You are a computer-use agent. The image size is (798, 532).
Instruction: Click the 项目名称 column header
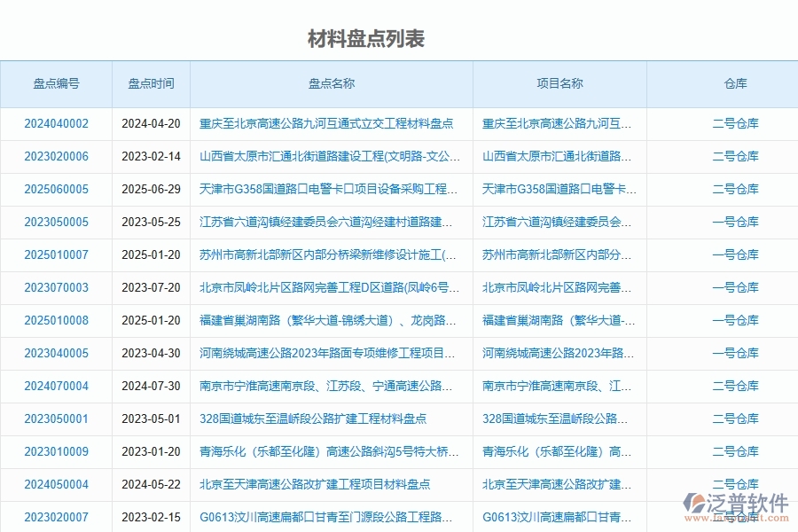(x=560, y=83)
